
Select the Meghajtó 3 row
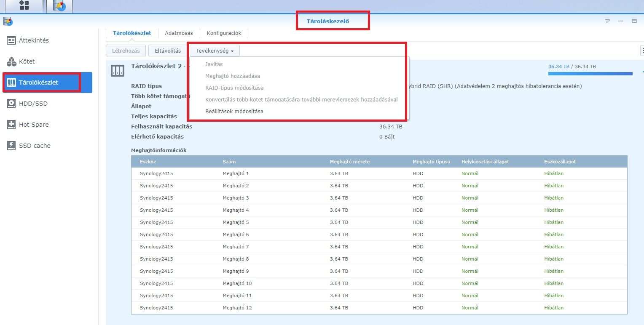(x=379, y=198)
